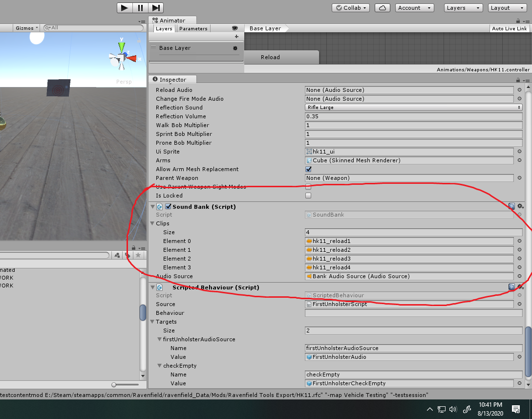Viewport: 532px width, 419px height.
Task: Open Base Layer gear settings
Action: coord(235,48)
